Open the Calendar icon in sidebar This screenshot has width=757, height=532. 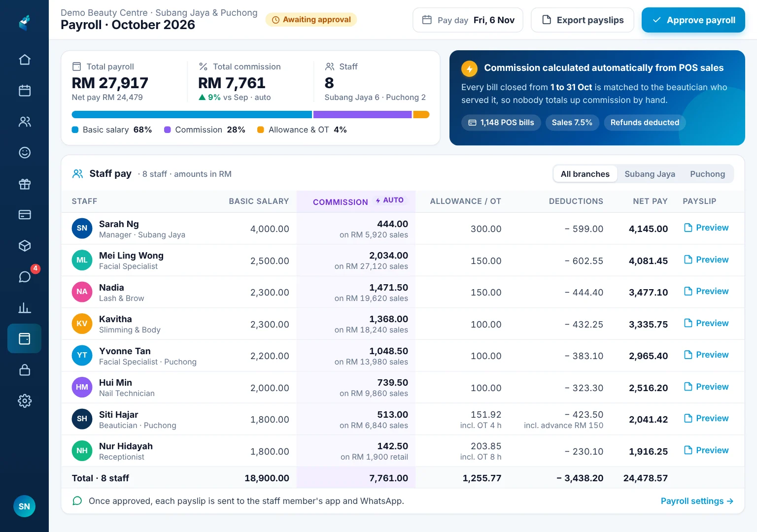click(x=25, y=91)
